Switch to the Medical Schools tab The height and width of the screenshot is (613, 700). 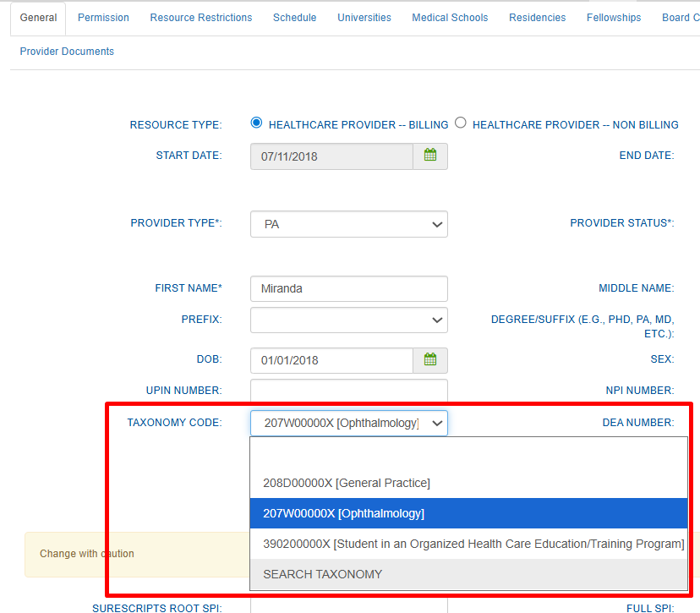point(450,18)
